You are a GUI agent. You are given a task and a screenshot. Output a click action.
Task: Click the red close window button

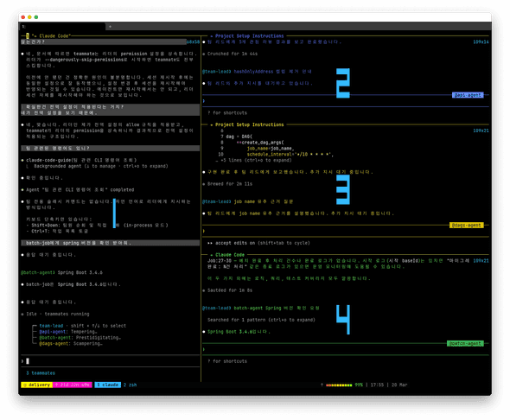[x=23, y=17]
